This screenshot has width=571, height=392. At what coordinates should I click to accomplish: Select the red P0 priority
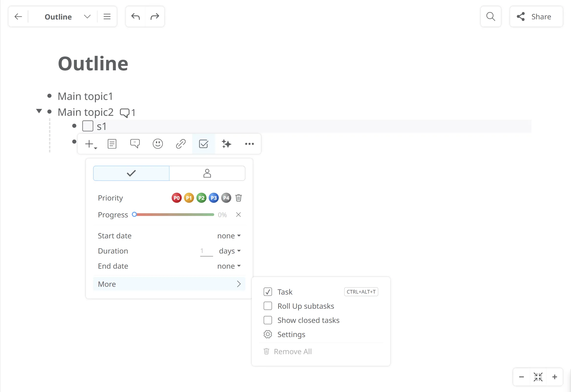pos(176,198)
